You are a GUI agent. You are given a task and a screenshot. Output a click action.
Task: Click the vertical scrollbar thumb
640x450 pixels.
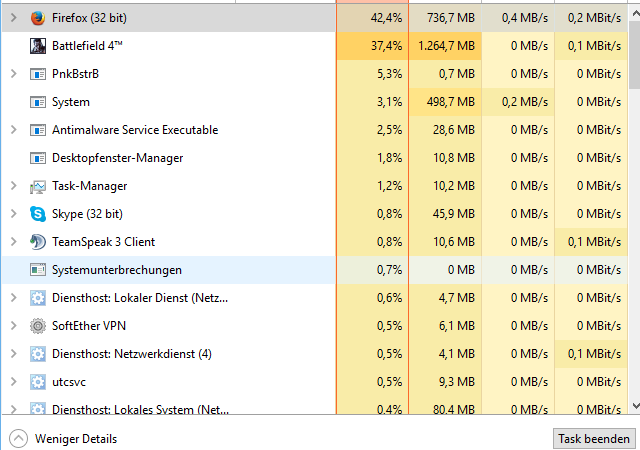[635, 55]
